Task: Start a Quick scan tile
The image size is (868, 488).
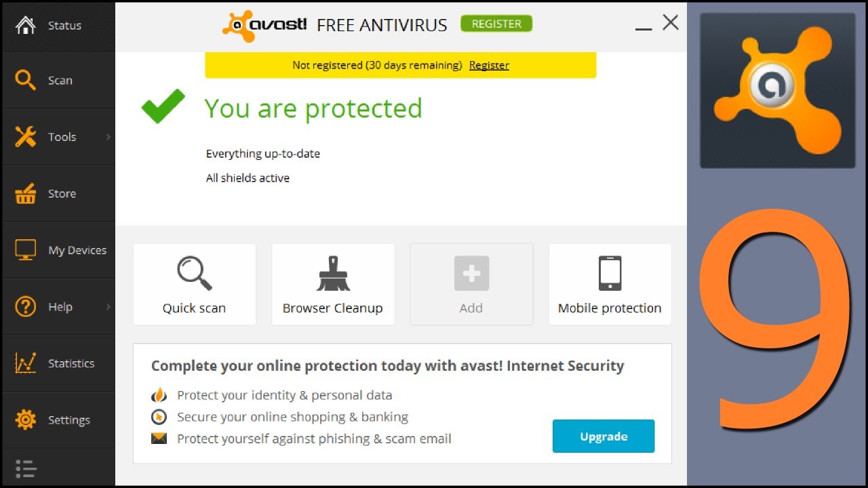Action: [x=194, y=285]
